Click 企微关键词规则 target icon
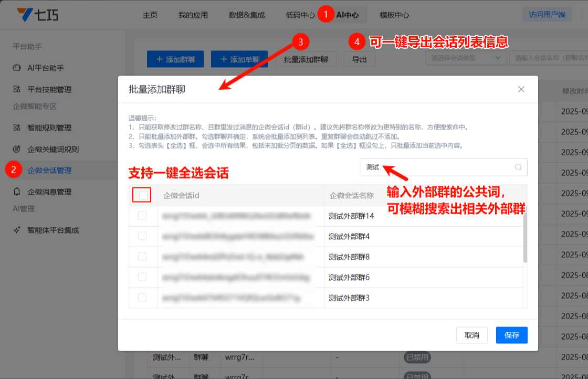 click(17, 149)
